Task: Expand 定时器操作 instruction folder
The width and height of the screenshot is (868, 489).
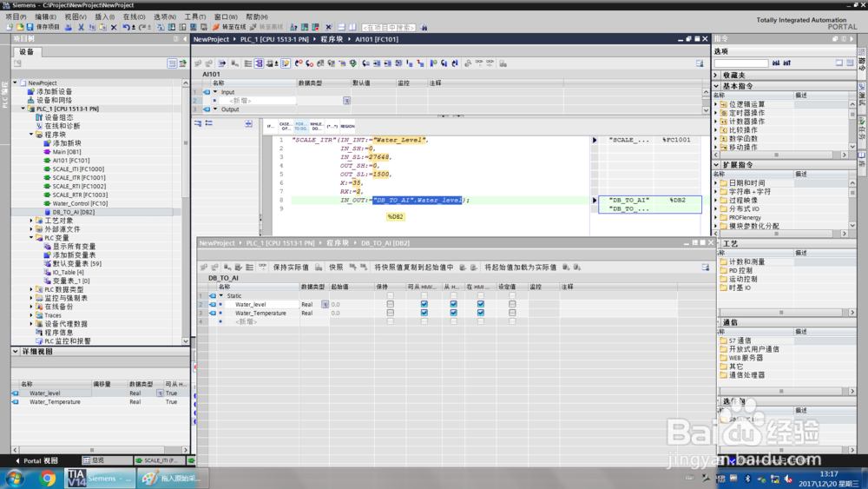Action: pyautogui.click(x=716, y=112)
